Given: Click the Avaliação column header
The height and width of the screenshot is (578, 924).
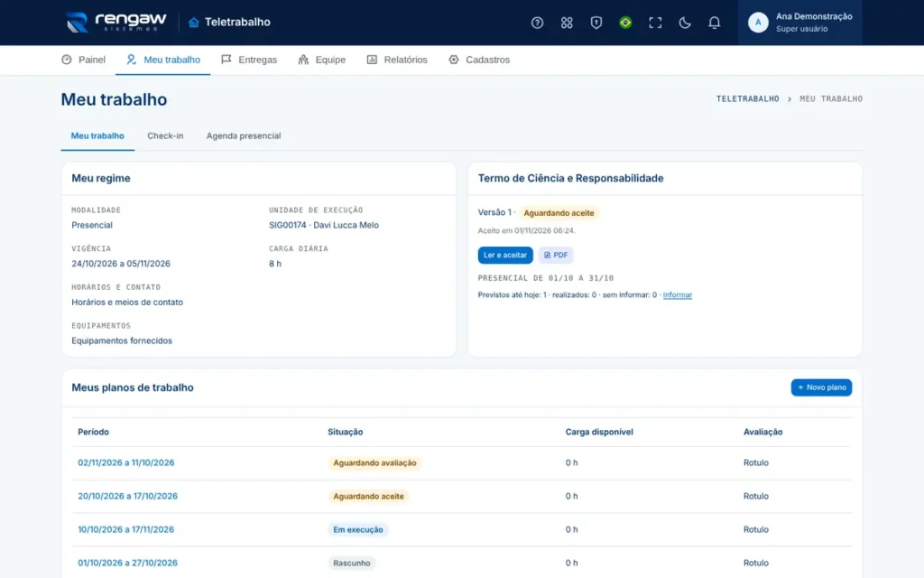Looking at the screenshot, I should click(762, 432).
